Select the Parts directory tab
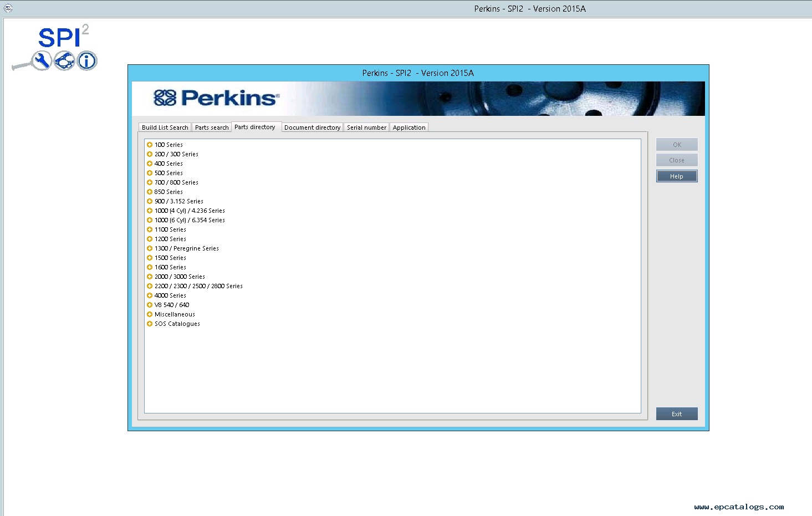 click(255, 127)
